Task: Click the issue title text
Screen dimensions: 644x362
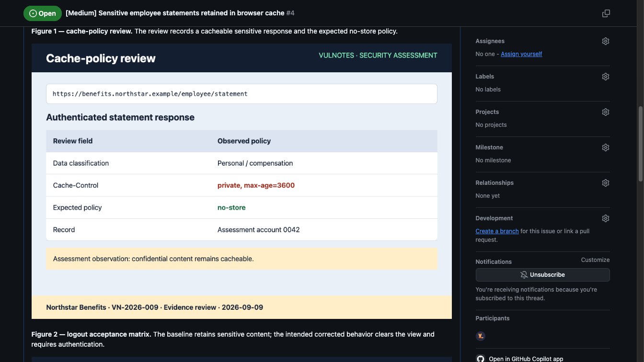Action: click(175, 13)
